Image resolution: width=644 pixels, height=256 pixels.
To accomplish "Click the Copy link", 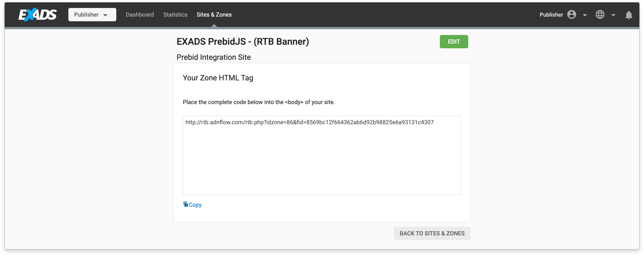I will [195, 205].
